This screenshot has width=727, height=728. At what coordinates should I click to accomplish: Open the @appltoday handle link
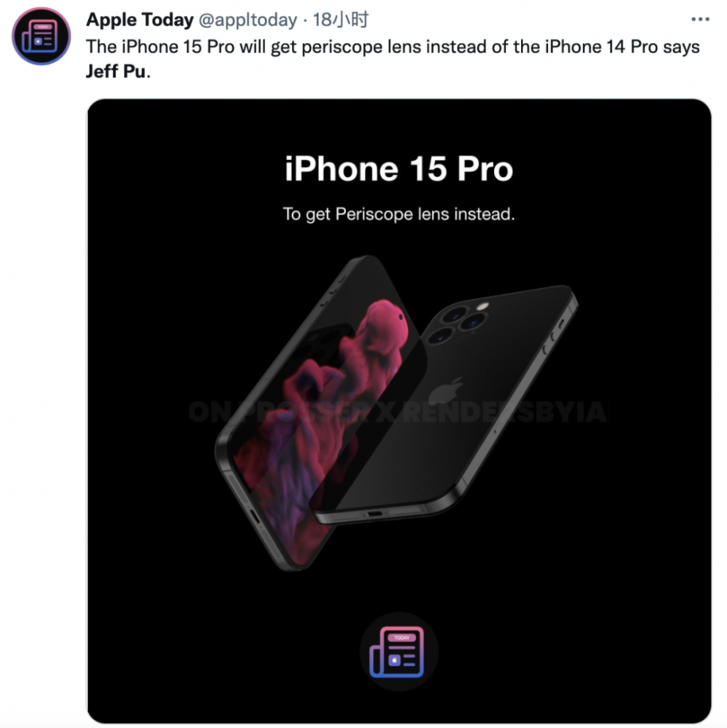248,20
